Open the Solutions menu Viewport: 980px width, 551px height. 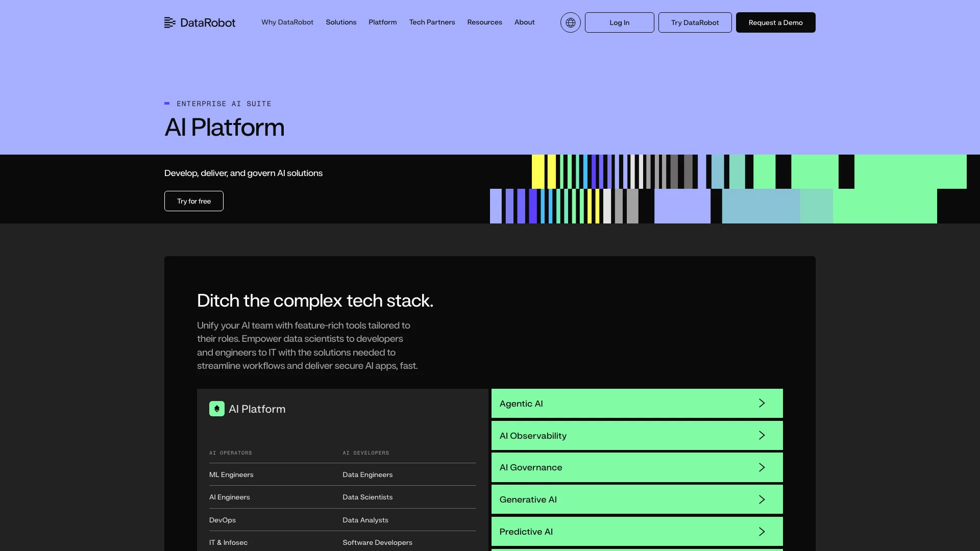[341, 22]
